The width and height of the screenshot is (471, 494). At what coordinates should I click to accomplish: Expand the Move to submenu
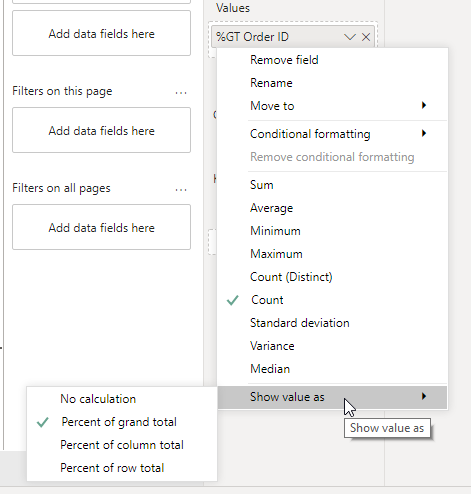[x=332, y=106]
